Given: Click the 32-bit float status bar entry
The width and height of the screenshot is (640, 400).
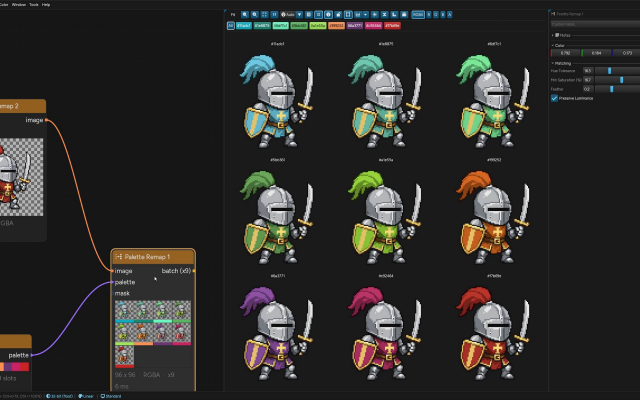Looking at the screenshot, I should [x=60, y=396].
